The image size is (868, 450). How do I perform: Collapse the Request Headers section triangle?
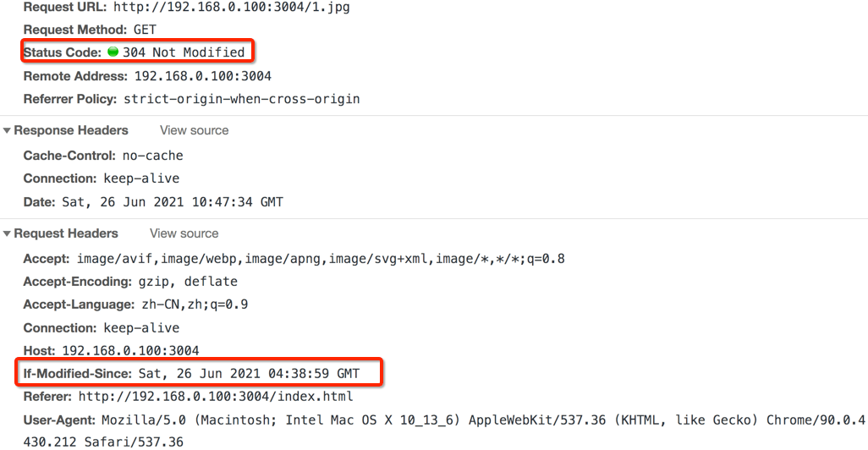(8, 234)
